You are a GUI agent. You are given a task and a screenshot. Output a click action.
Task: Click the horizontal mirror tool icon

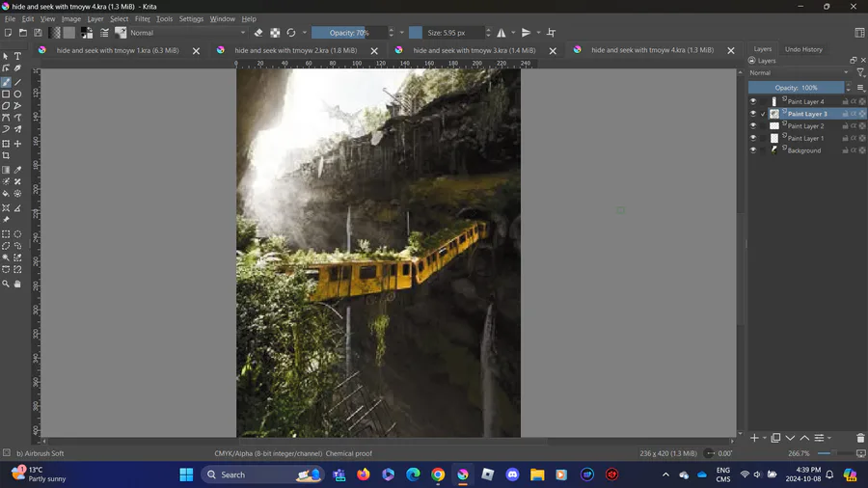click(502, 33)
